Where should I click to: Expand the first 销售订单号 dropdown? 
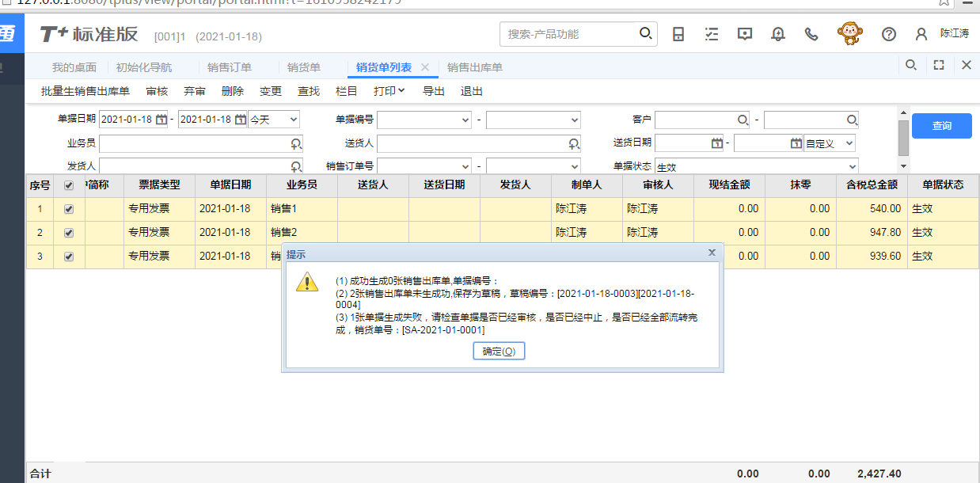click(465, 167)
